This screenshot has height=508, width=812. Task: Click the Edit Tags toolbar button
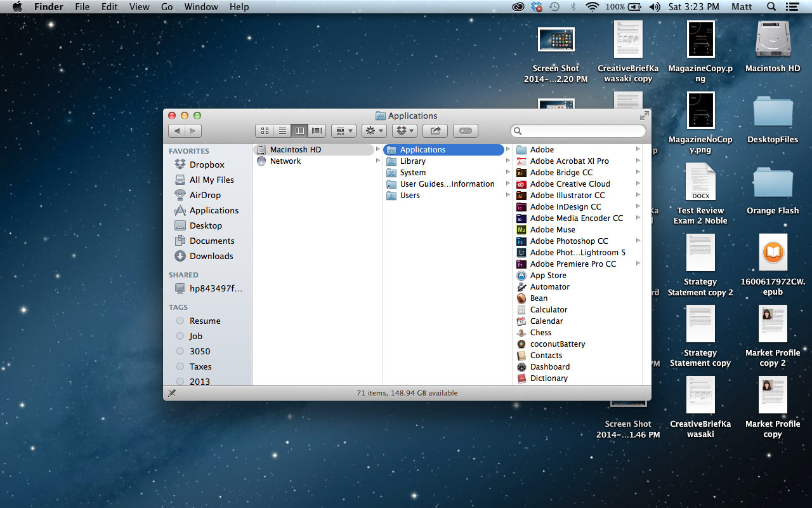tap(465, 131)
